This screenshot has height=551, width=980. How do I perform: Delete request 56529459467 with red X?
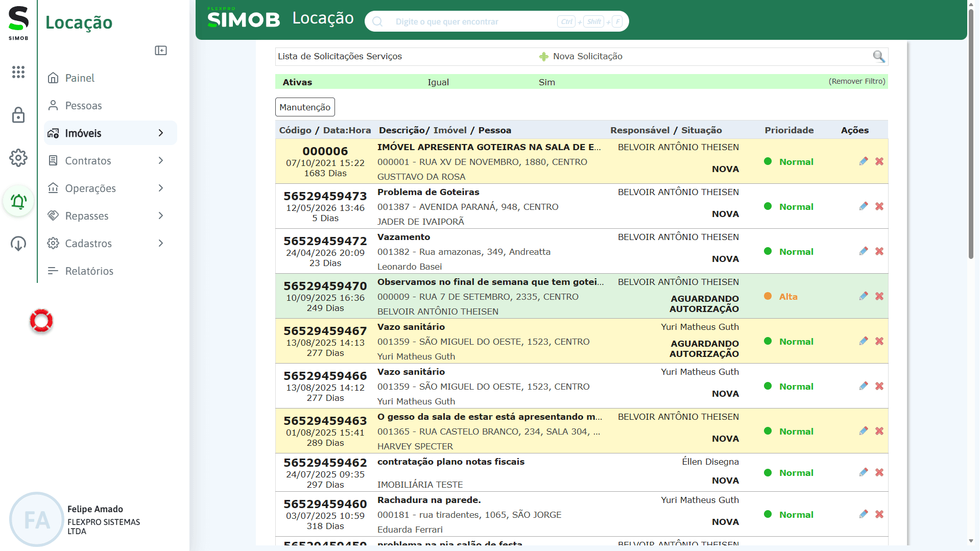pyautogui.click(x=879, y=341)
